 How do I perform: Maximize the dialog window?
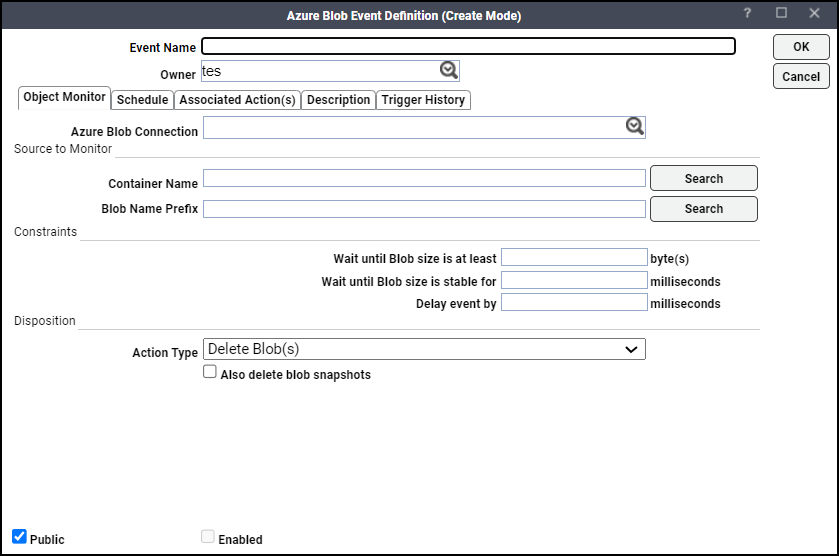[781, 13]
